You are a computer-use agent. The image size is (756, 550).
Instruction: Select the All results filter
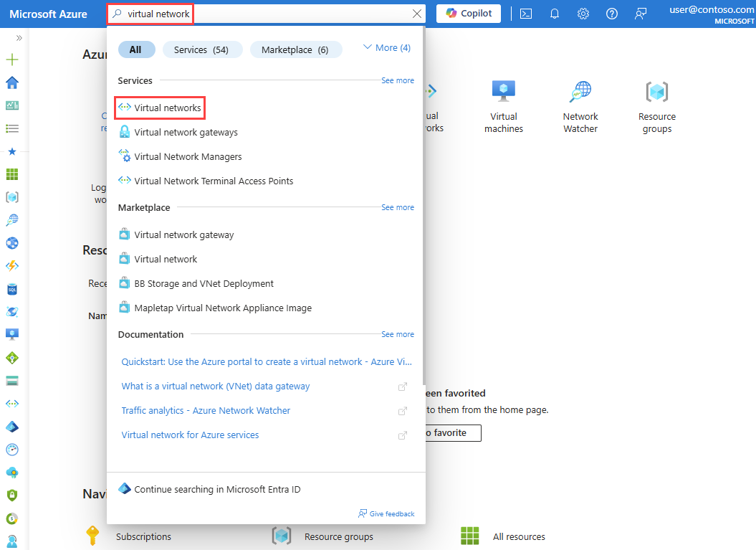[136, 49]
